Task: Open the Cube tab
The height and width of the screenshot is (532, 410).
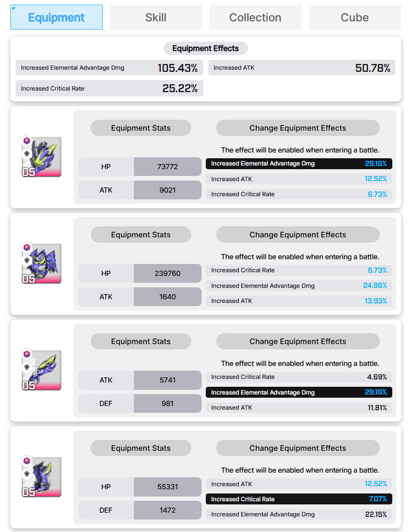Action: (x=355, y=17)
